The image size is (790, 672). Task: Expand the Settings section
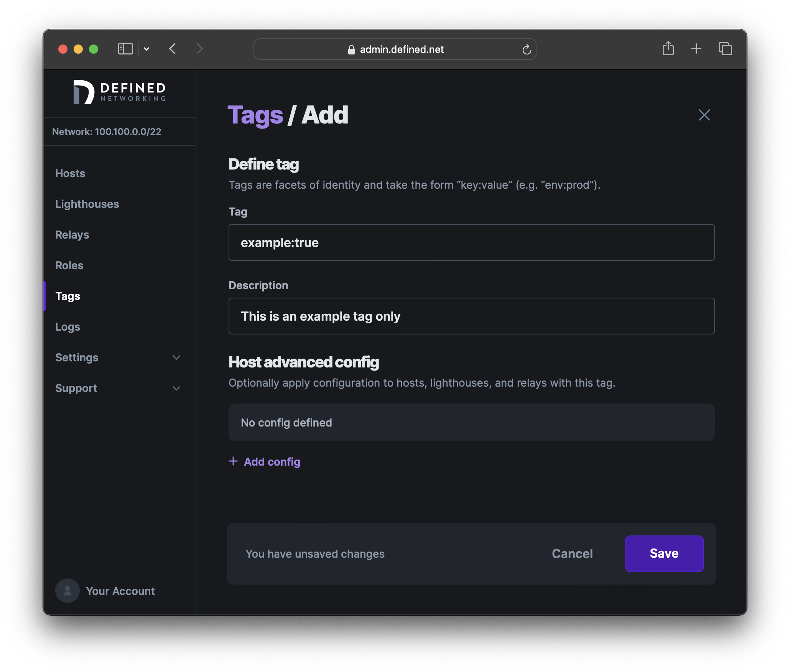click(x=176, y=357)
